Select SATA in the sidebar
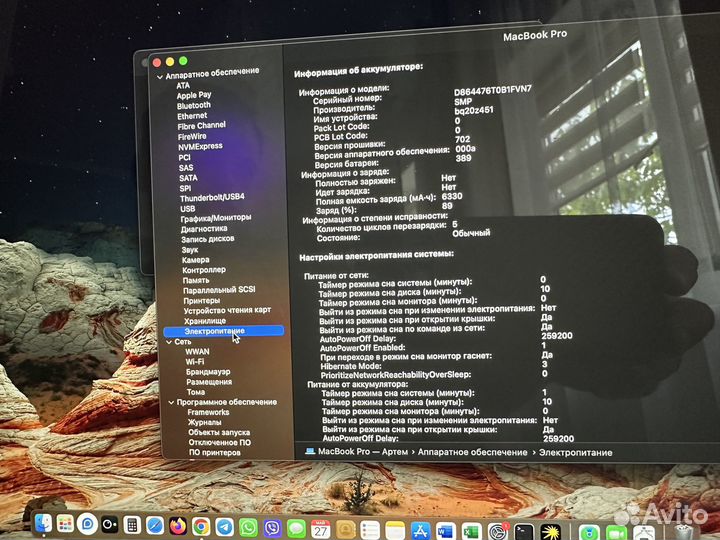Viewport: 720px width, 540px height. point(188,178)
